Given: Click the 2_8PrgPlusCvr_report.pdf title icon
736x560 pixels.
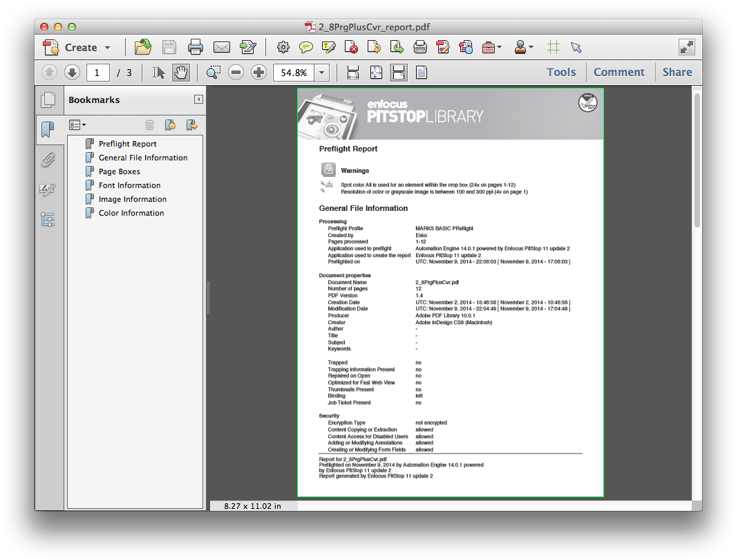Looking at the screenshot, I should (310, 27).
